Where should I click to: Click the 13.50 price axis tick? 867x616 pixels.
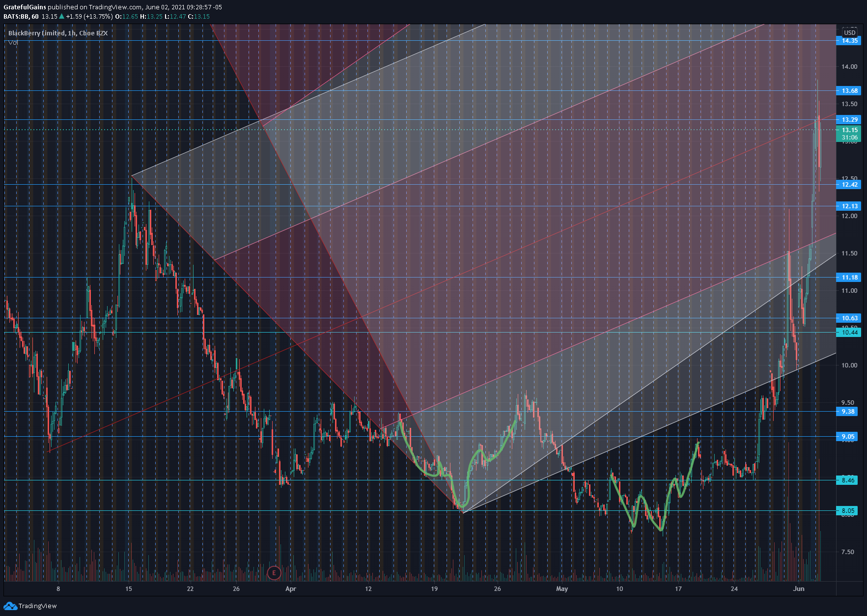(849, 104)
